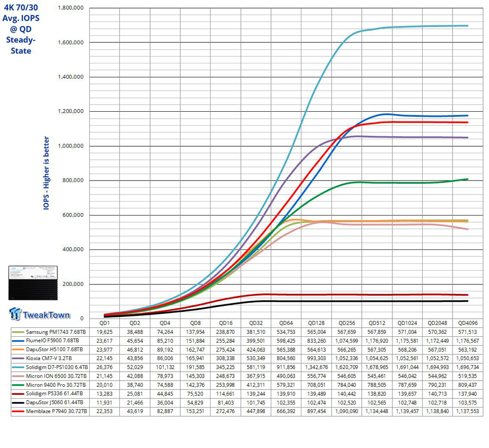Click FlumeIO F5900 blue legend swatch
This screenshot has width=489, height=448.
18,341
